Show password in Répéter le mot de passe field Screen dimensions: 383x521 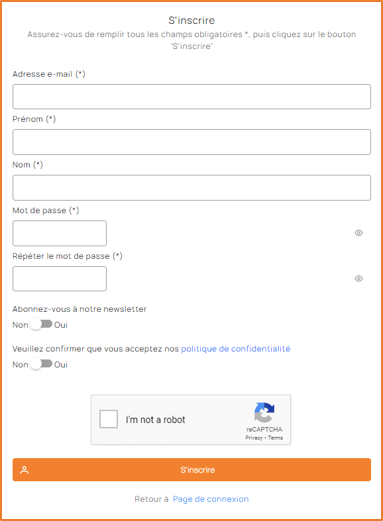pos(359,278)
